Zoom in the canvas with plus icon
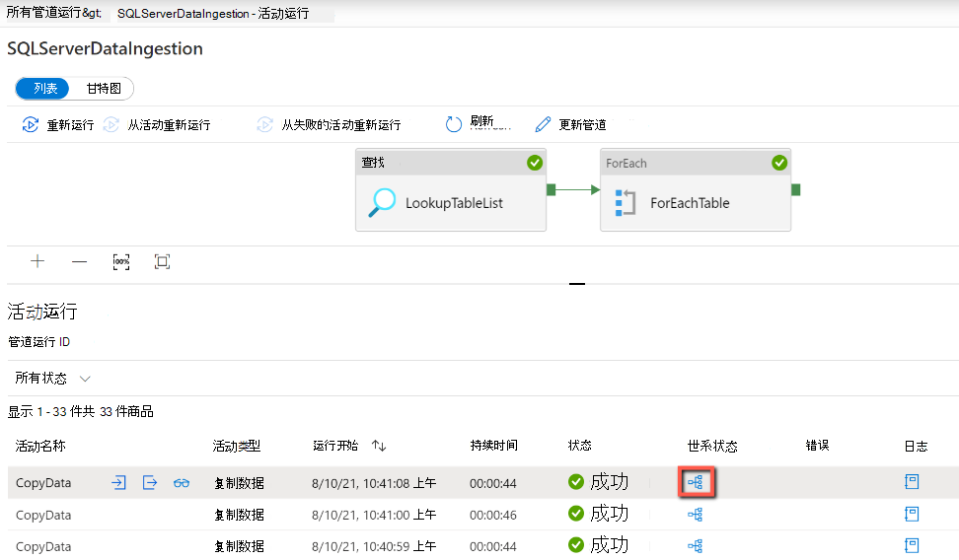 pyautogui.click(x=37, y=261)
